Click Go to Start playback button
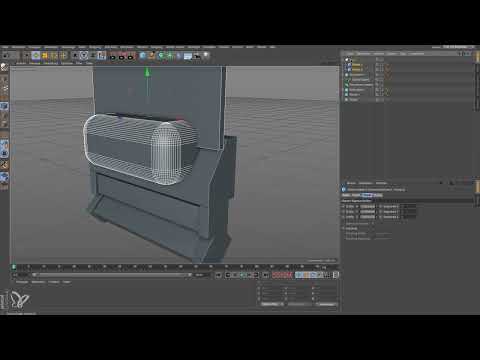The width and height of the screenshot is (480, 360). click(218, 275)
